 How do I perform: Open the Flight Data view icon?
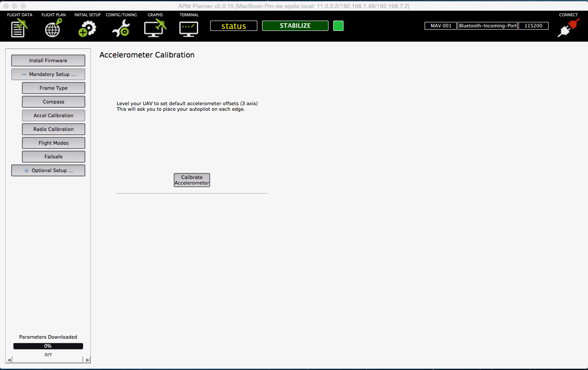tap(19, 28)
